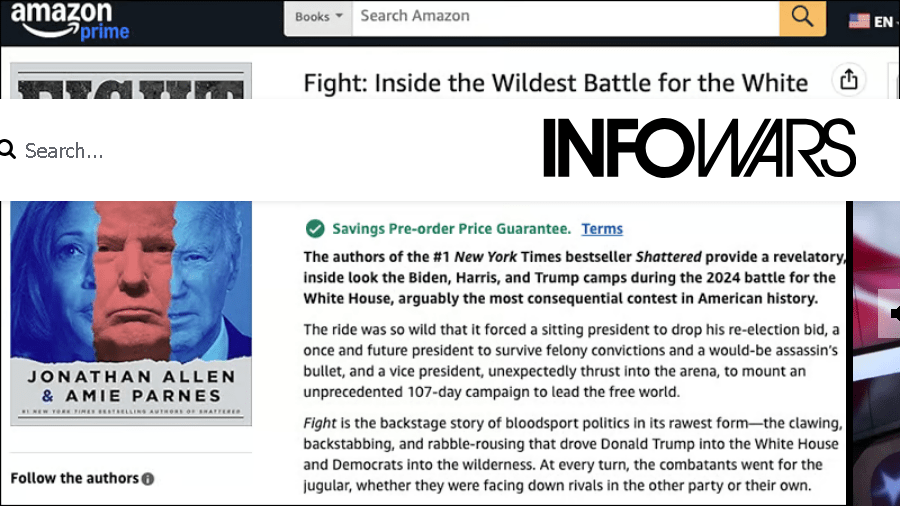This screenshot has height=506, width=900.
Task: Open the Terms link
Action: tap(602, 229)
